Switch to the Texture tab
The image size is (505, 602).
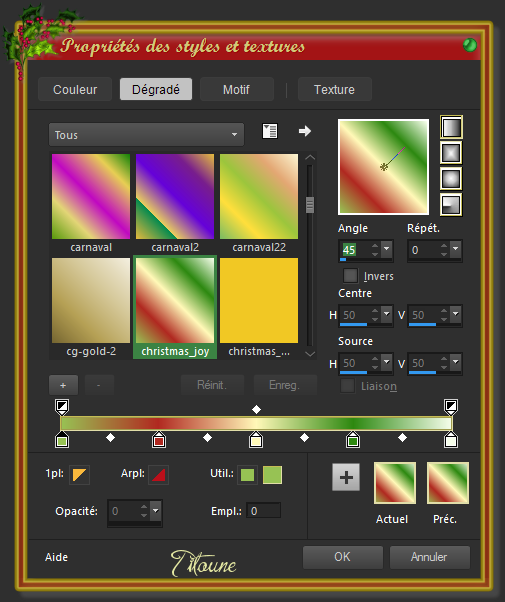334,89
